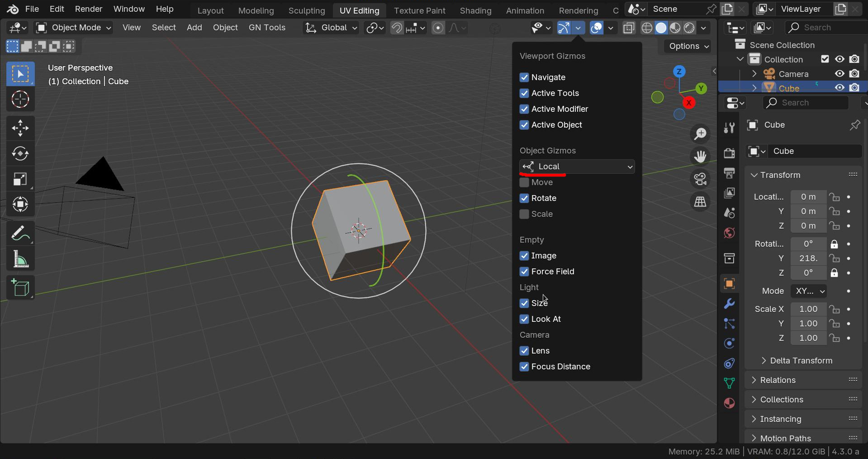This screenshot has height=459, width=868.
Task: Switch to the Shading workspace tab
Action: pos(475,10)
